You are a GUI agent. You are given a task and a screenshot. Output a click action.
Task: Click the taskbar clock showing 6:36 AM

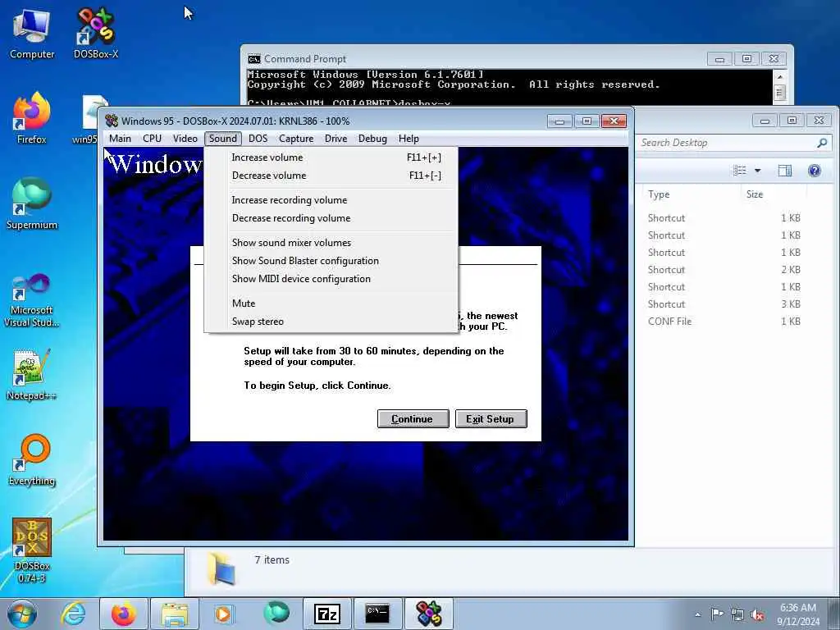click(797, 614)
